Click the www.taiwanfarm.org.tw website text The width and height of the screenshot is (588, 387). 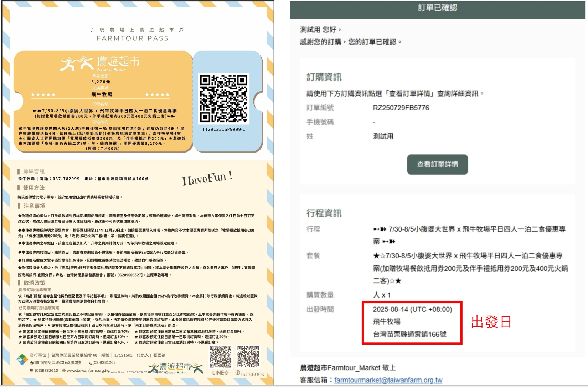click(x=88, y=370)
